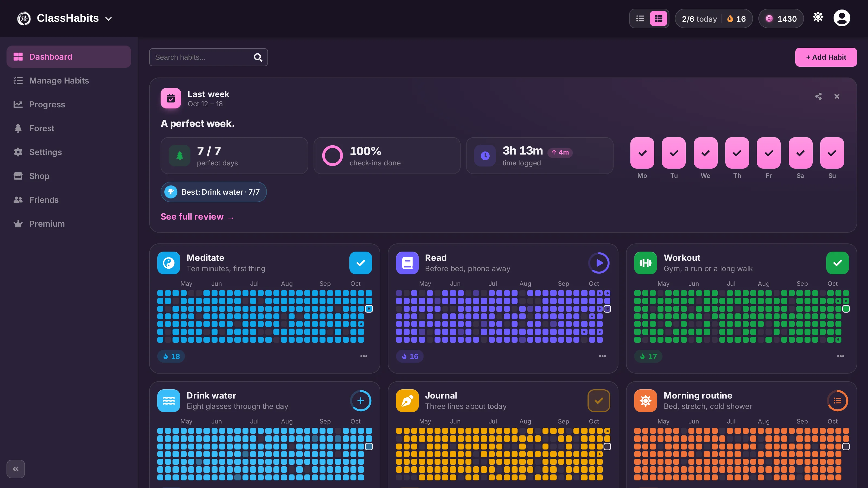Click the Journal pen icon
The width and height of the screenshot is (868, 488).
pos(407,401)
